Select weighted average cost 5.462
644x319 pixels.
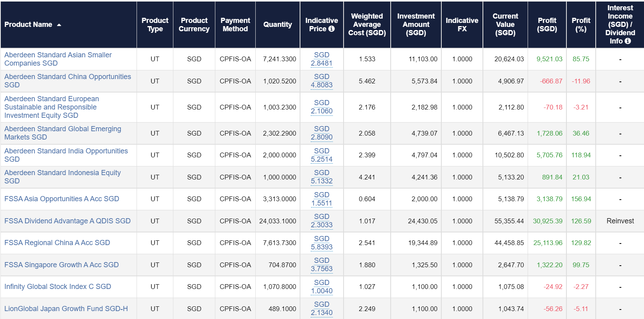[x=367, y=81]
